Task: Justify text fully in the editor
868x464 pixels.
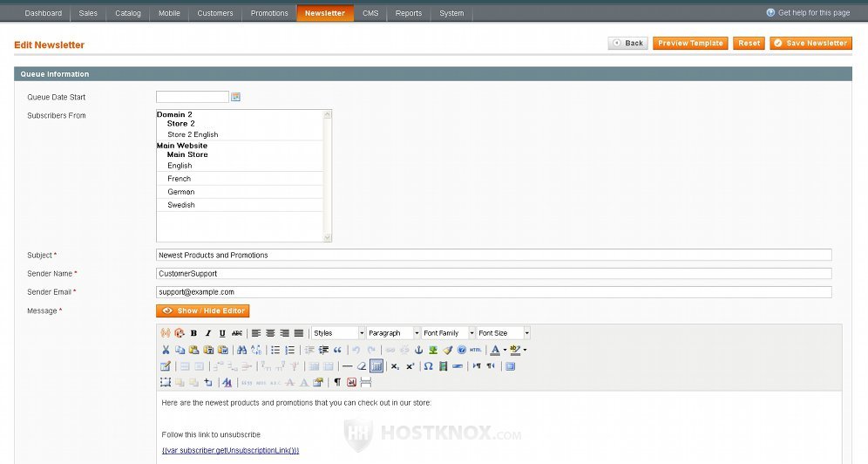Action: click(299, 333)
